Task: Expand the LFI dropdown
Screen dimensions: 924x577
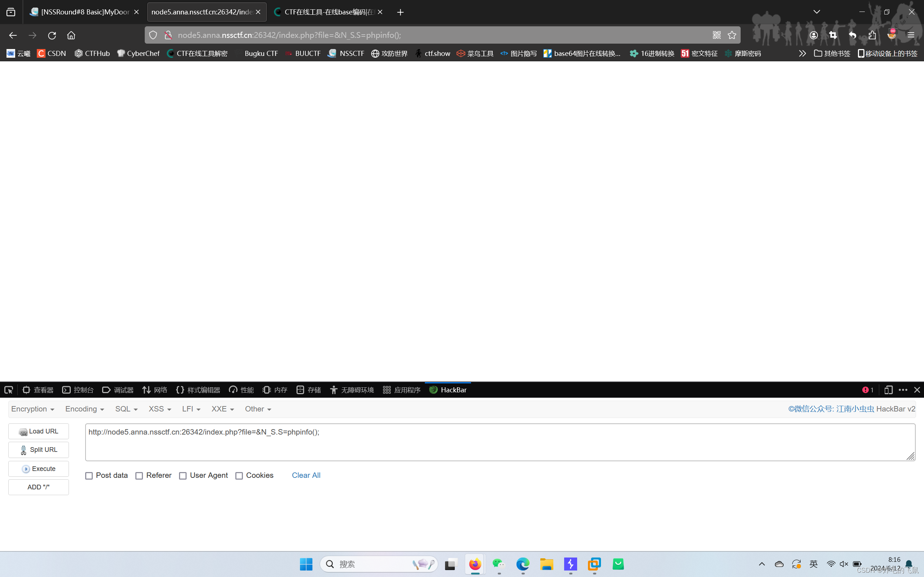Action: coord(191,409)
